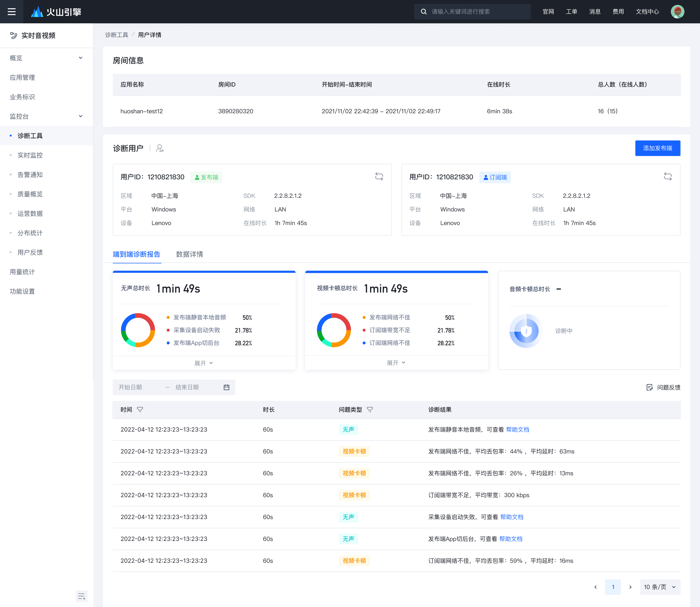Click the search magnifier icon
700x607 pixels.
pyautogui.click(x=423, y=11)
